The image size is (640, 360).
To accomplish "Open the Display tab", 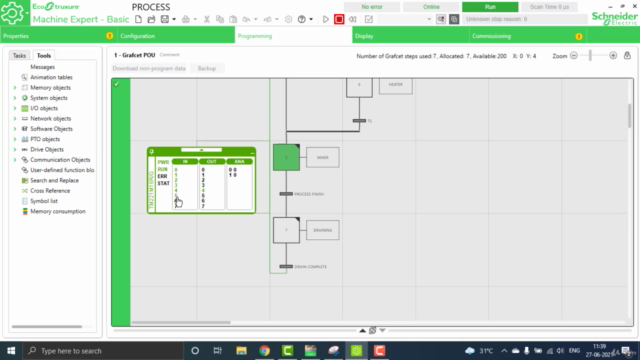I will click(x=411, y=36).
